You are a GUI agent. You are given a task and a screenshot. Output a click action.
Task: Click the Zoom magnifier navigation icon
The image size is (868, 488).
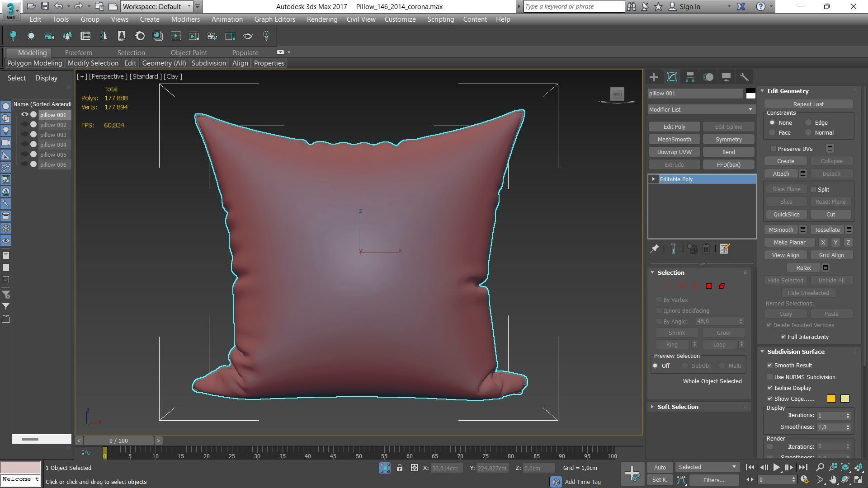tap(820, 467)
